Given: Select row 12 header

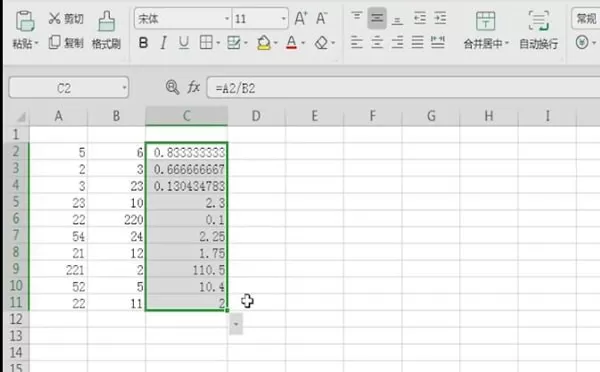Looking at the screenshot, I should coord(16,319).
